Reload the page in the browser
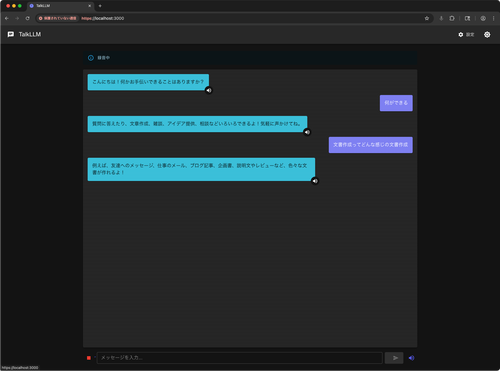This screenshot has width=500, height=371. tap(28, 18)
